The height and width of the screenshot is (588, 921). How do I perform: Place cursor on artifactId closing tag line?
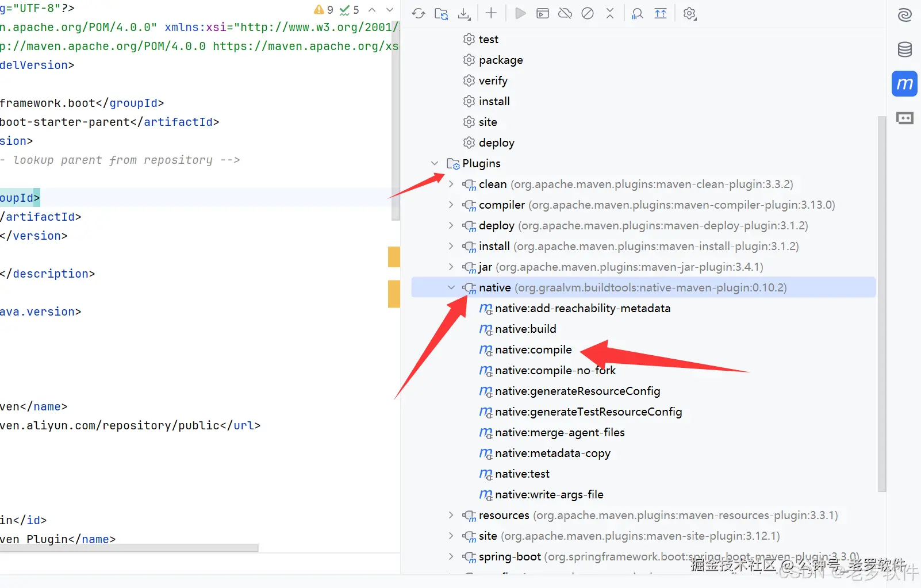[x=40, y=217]
